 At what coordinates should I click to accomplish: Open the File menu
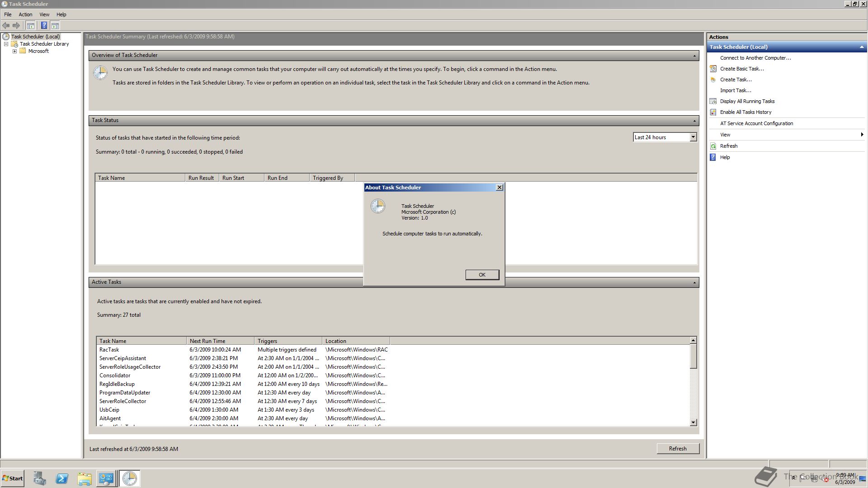pyautogui.click(x=8, y=14)
